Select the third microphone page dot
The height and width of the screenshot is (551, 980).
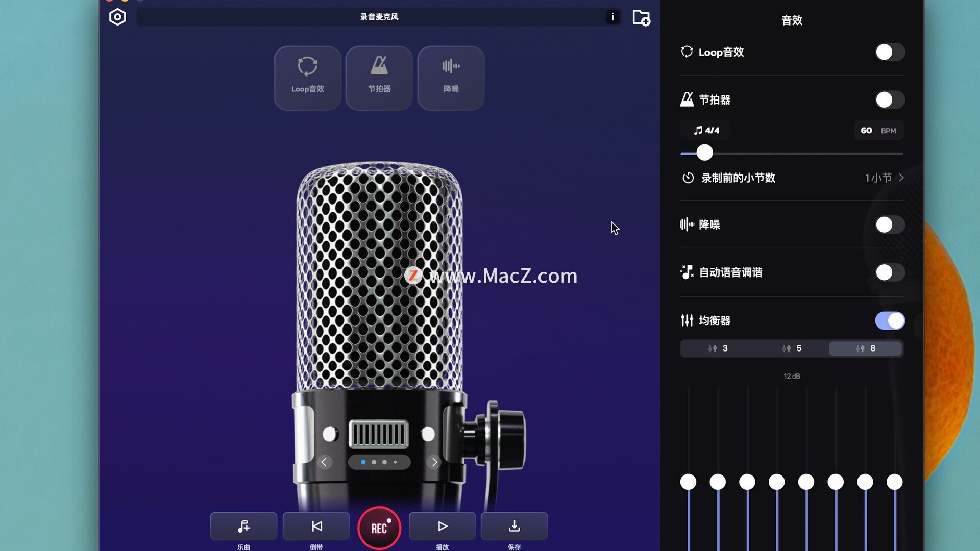[x=385, y=462]
